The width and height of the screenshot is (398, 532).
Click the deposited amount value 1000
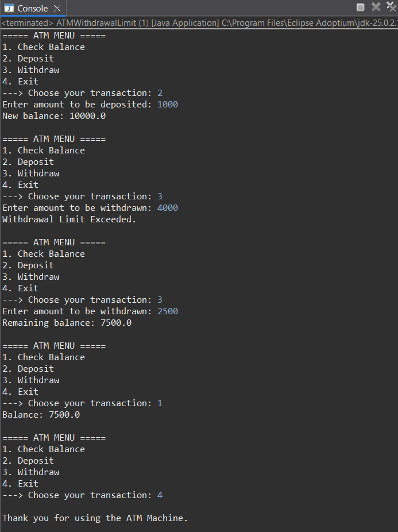click(x=167, y=104)
